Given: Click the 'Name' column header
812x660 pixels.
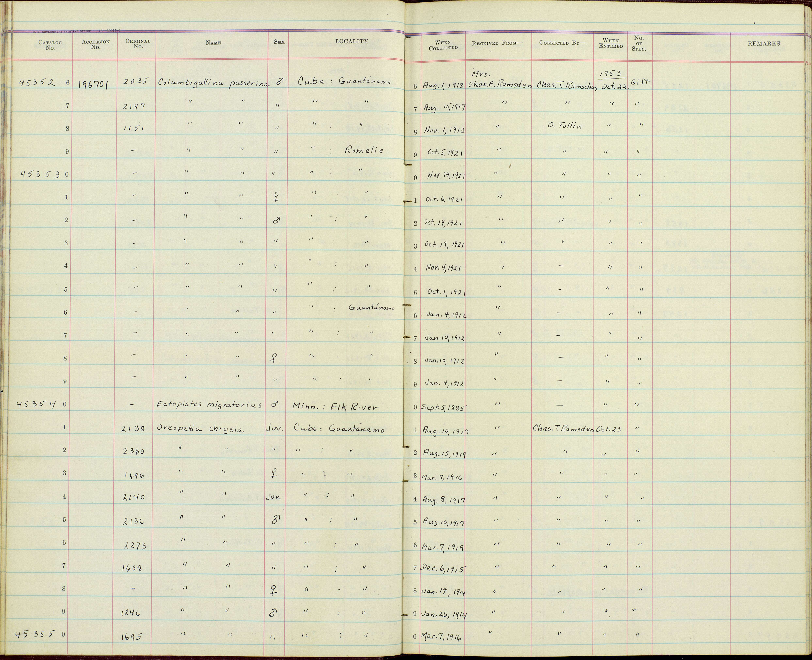Looking at the screenshot, I should click(213, 43).
